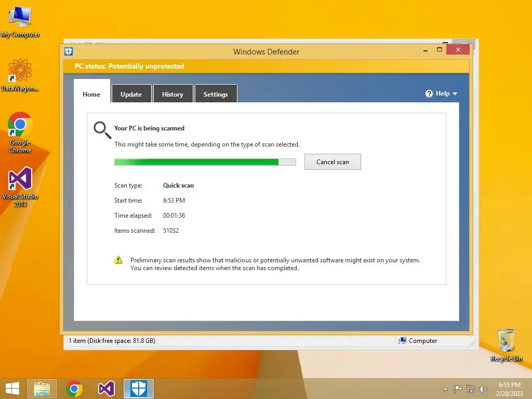This screenshot has height=399, width=532.
Task: Select Windows Defender taskbar button
Action: tap(138, 389)
